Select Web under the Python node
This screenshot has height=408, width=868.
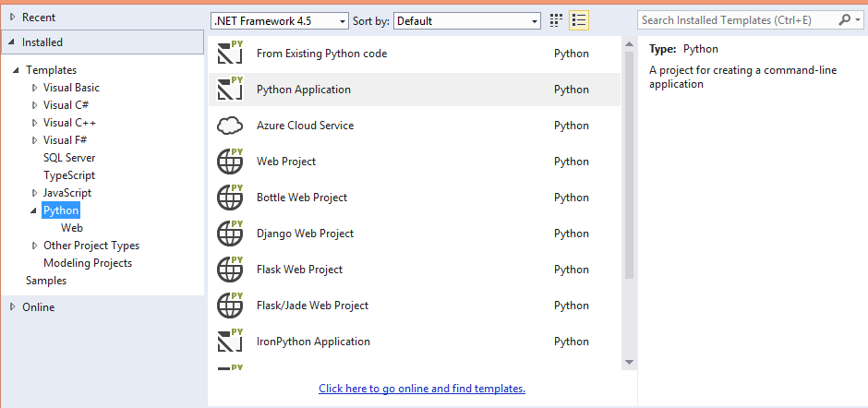click(72, 228)
